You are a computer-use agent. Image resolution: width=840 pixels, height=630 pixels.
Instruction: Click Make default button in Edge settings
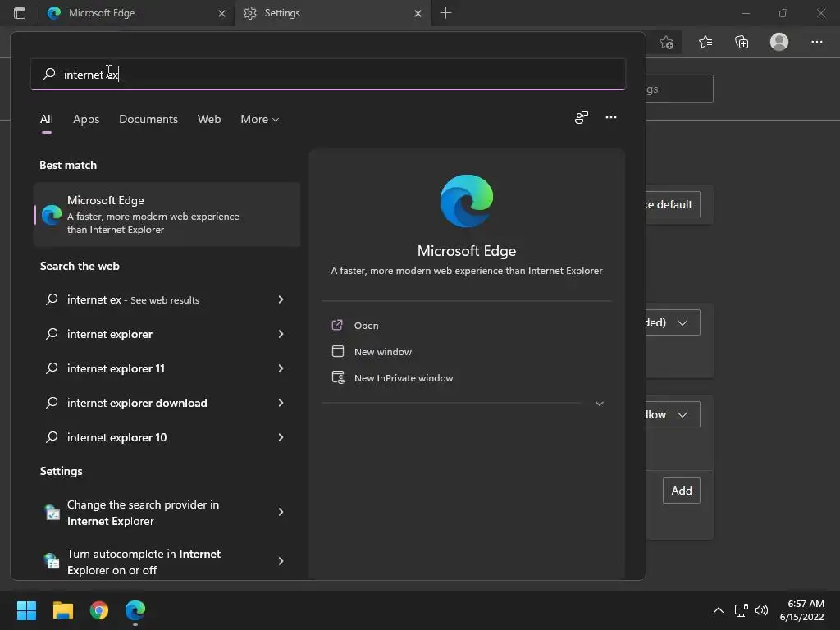673,204
